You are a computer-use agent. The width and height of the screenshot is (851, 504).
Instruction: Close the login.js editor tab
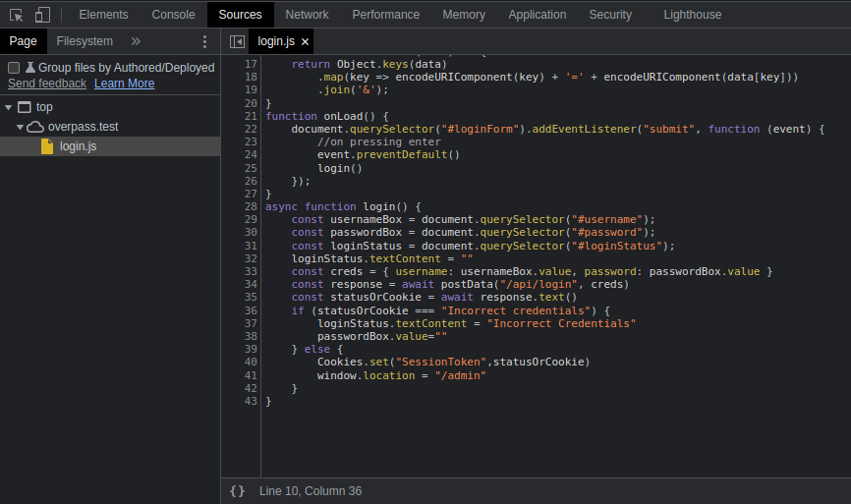tap(305, 42)
